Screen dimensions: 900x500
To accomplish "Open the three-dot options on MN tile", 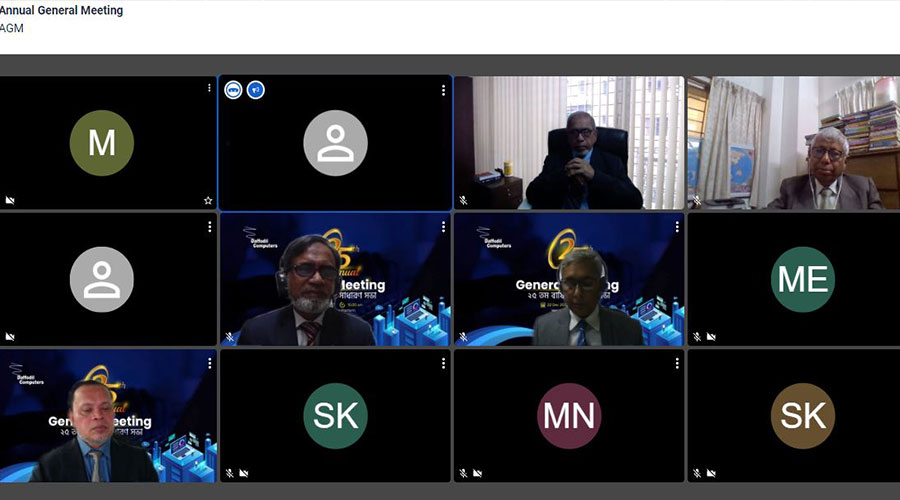I will [677, 363].
